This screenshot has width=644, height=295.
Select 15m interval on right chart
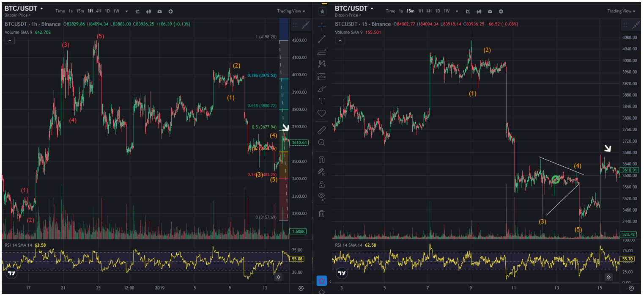pos(410,11)
